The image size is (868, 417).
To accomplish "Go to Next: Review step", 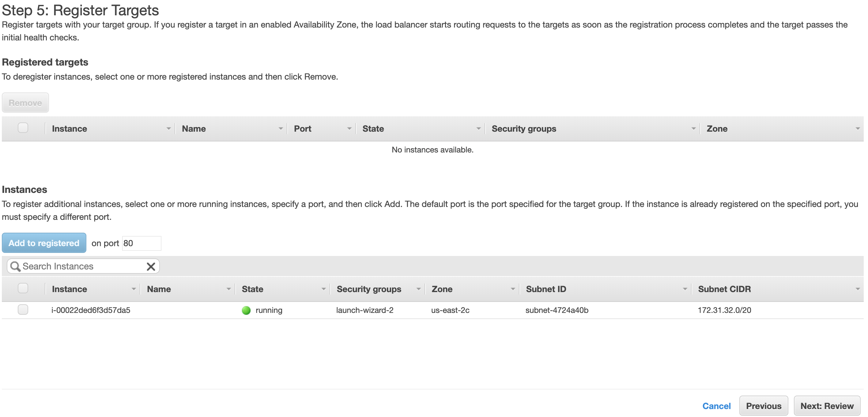I will [x=827, y=406].
